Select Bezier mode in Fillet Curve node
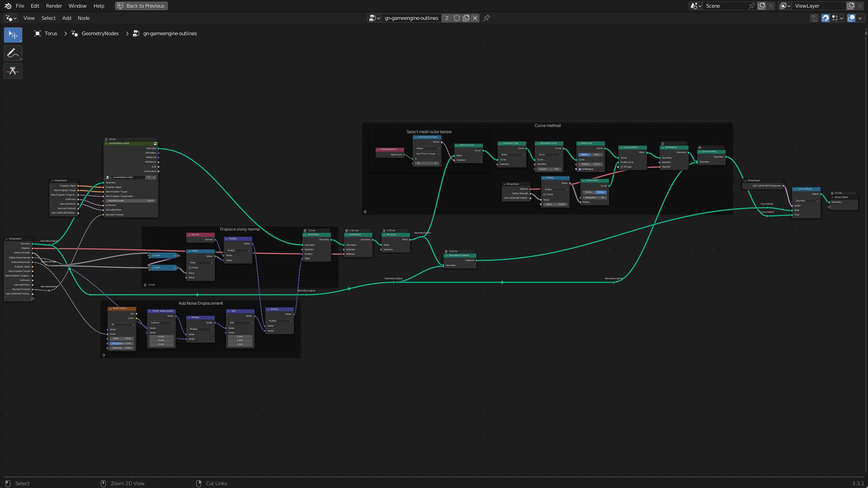 pos(584,155)
